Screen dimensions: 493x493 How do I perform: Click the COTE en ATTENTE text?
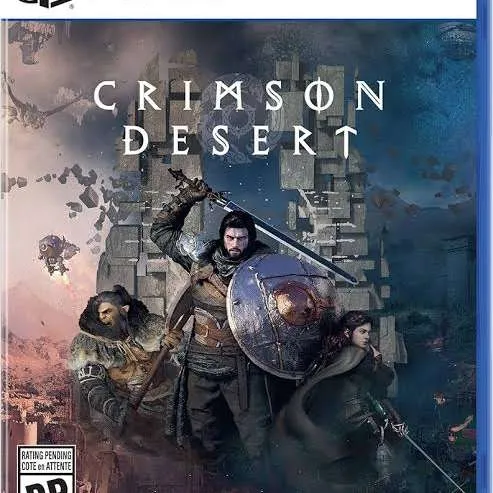click(x=46, y=466)
